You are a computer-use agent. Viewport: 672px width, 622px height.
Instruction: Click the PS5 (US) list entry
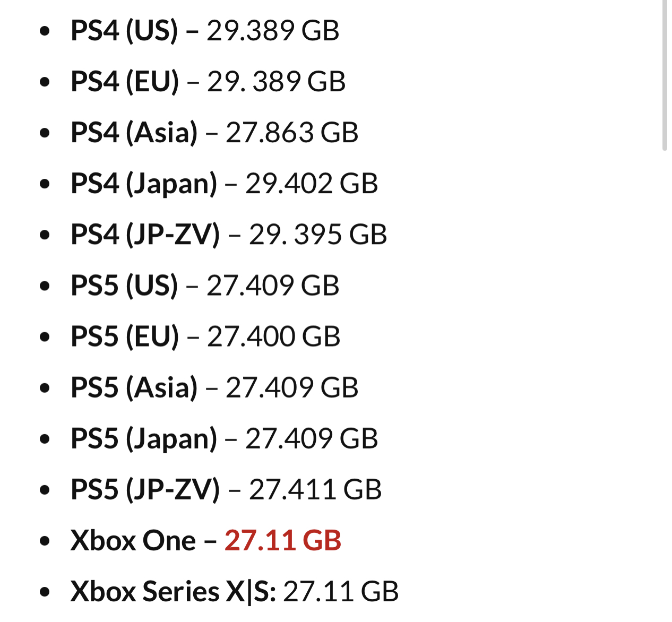click(205, 285)
